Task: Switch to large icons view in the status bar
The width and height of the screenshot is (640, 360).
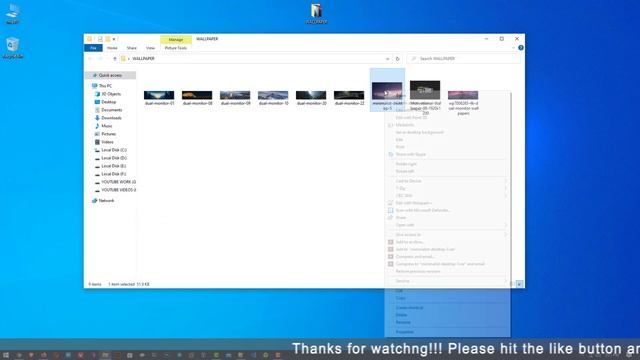Action: tap(519, 284)
